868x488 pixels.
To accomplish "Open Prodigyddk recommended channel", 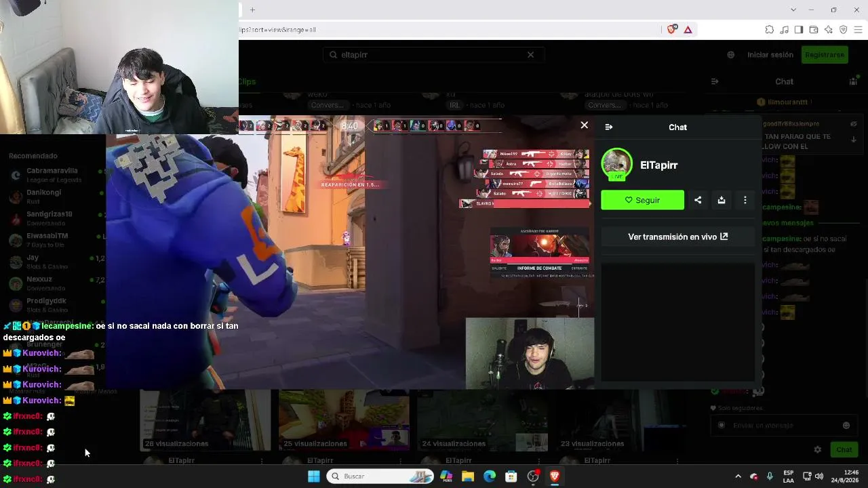I will [x=53, y=305].
